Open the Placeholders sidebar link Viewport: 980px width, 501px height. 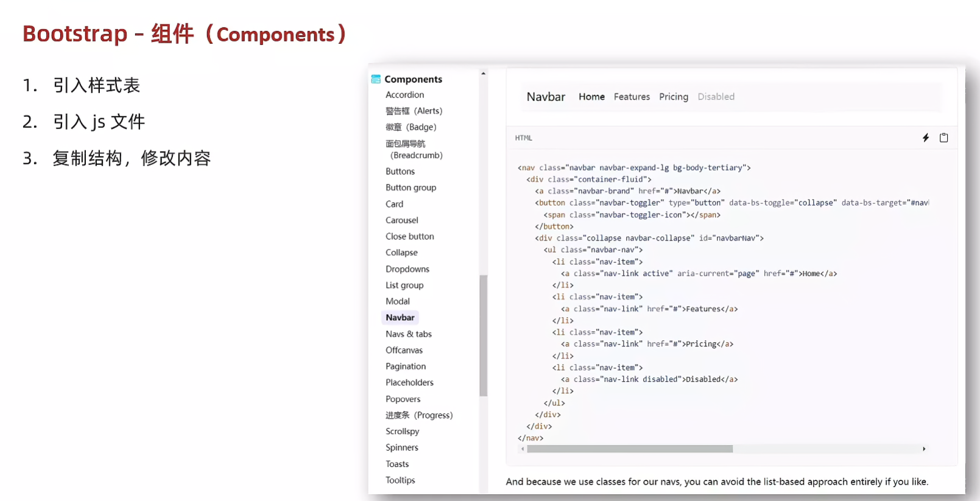409,382
